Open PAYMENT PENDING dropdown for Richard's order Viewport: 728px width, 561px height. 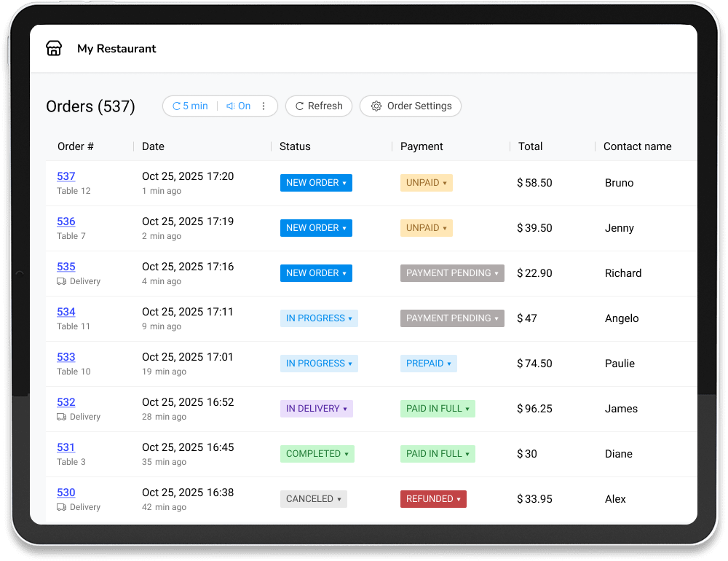click(452, 273)
